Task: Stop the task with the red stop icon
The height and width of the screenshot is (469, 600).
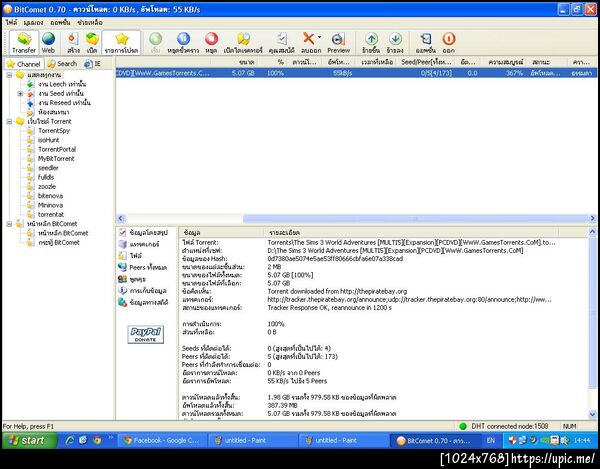Action: [x=211, y=42]
